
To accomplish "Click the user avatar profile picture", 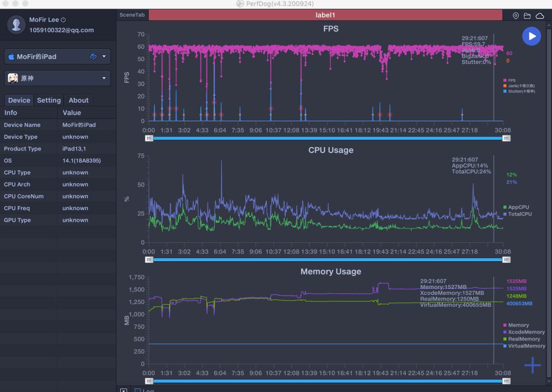I will coord(16,25).
